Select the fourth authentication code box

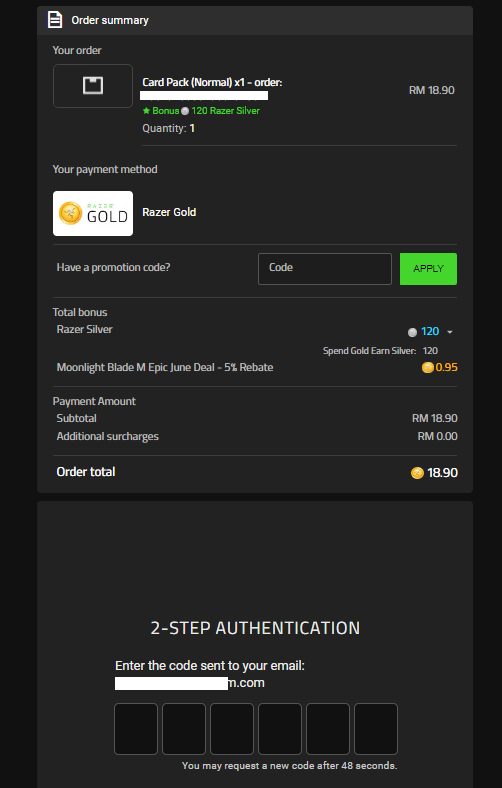[x=280, y=729]
